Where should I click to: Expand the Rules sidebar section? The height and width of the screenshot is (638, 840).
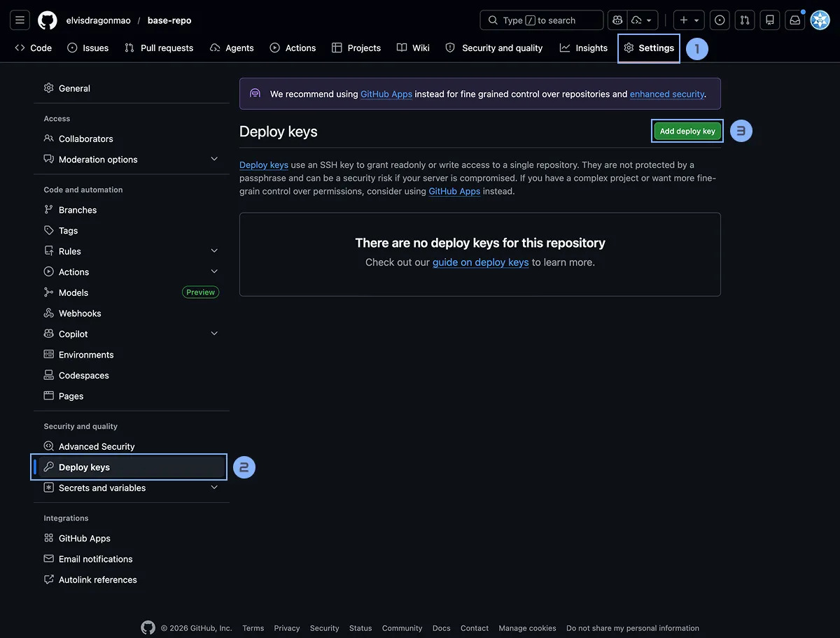tap(70, 250)
